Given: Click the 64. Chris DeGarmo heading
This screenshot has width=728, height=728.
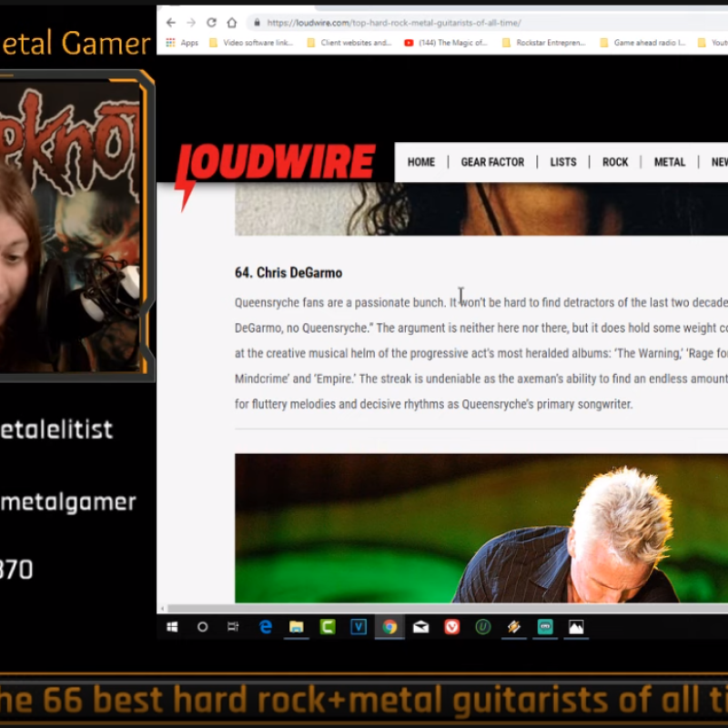Looking at the screenshot, I should coord(288,272).
